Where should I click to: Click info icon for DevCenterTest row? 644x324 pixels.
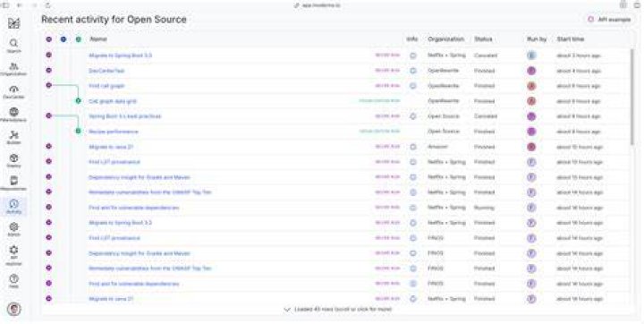pos(413,71)
